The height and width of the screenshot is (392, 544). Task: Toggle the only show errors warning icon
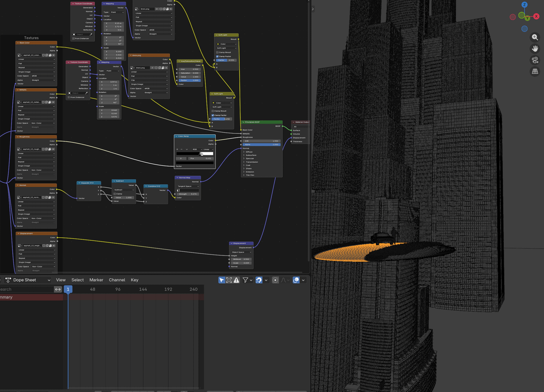click(x=236, y=280)
